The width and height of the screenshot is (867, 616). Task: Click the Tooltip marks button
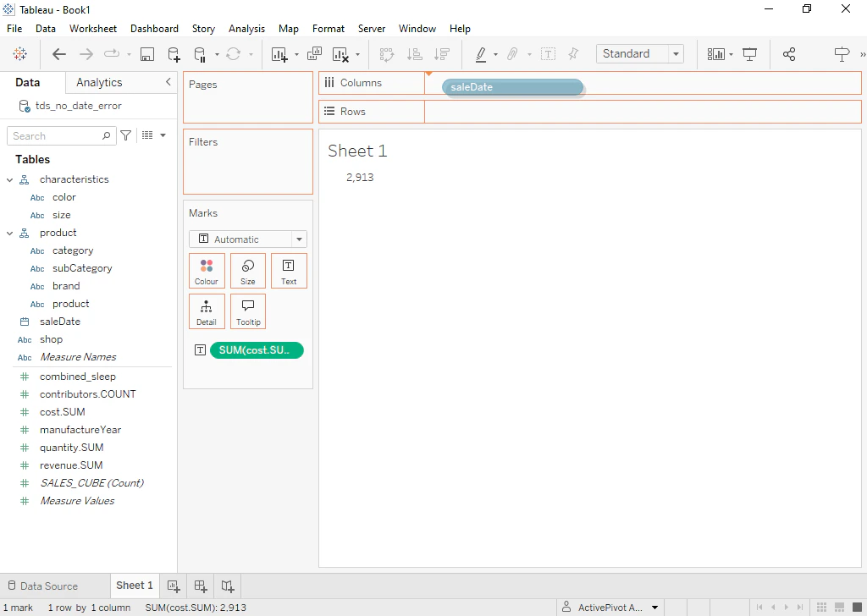pyautogui.click(x=248, y=311)
